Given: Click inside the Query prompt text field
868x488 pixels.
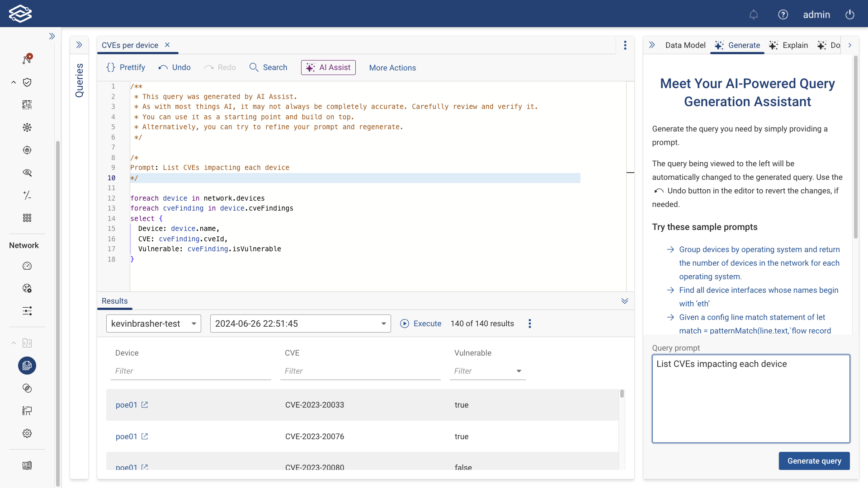Looking at the screenshot, I should click(x=750, y=398).
